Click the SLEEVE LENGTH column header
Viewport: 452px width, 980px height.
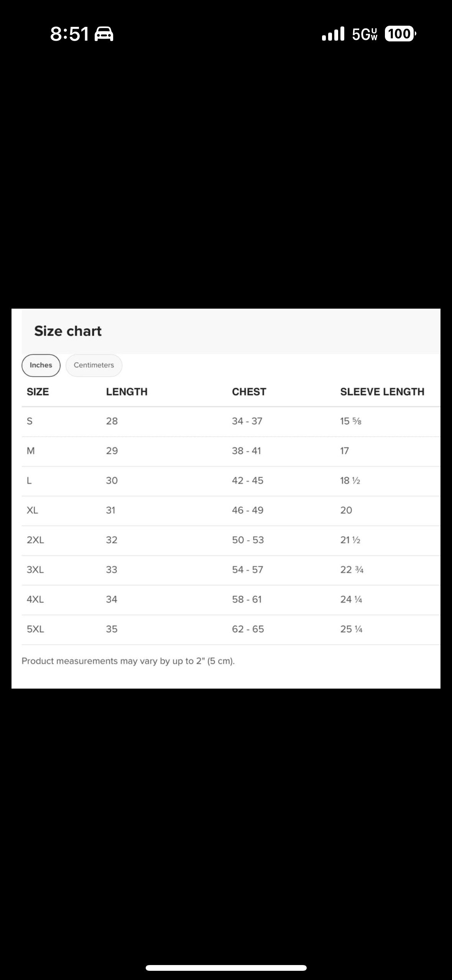382,391
